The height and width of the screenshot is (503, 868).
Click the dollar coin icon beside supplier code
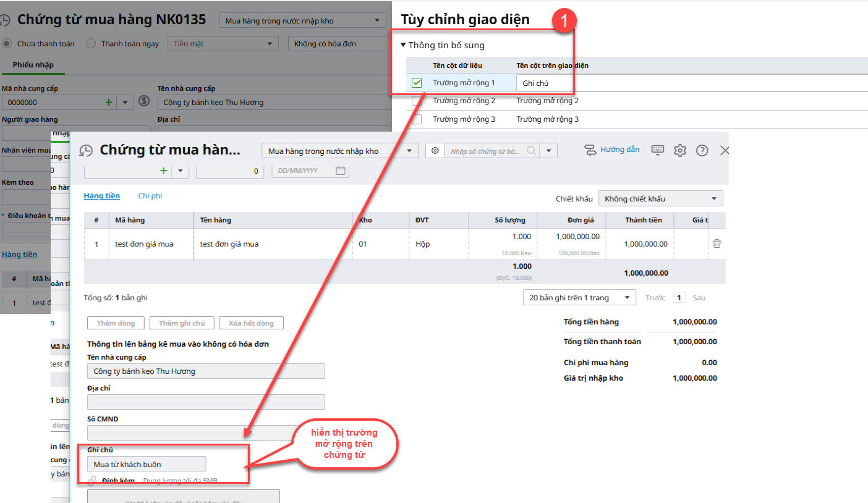pos(144,101)
